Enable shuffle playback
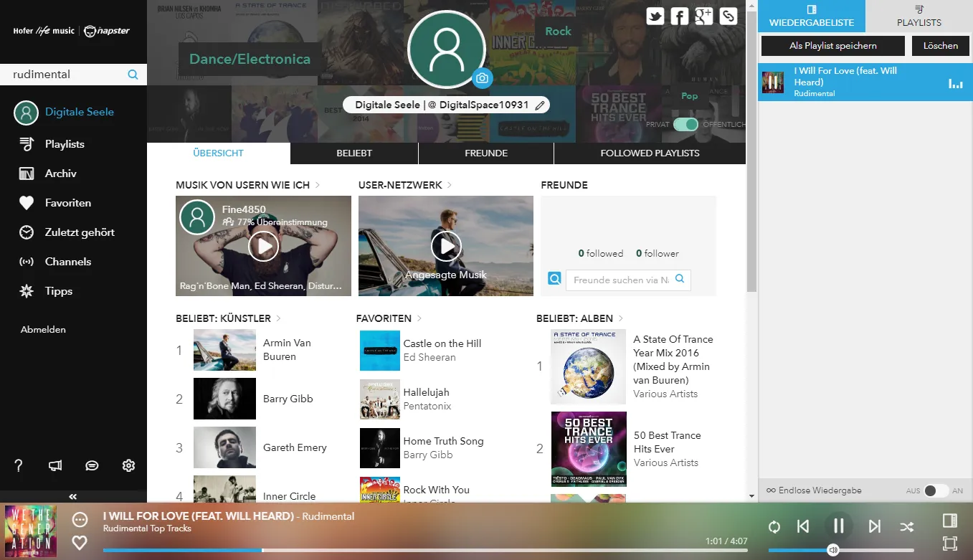 point(907,527)
